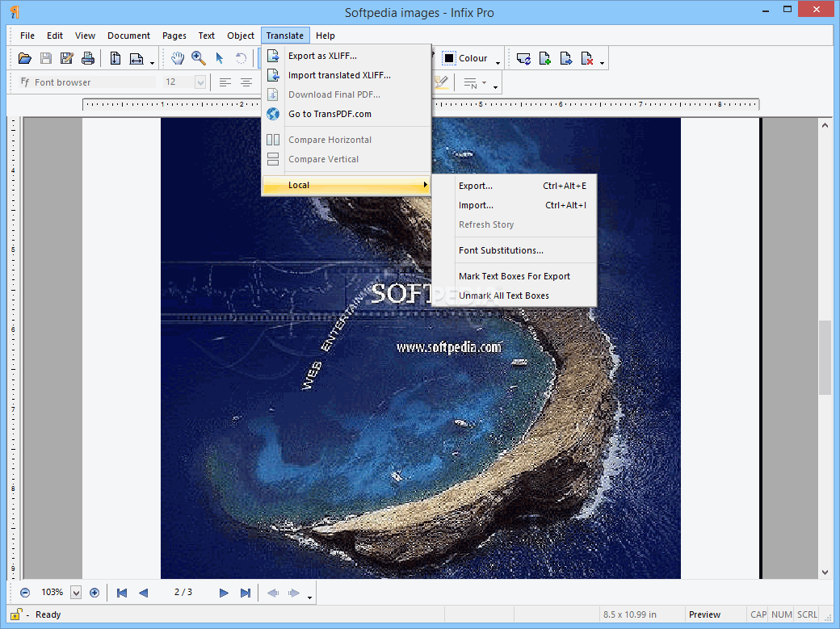Image resolution: width=840 pixels, height=629 pixels.
Task: Click the insert new page icon
Action: point(545,58)
